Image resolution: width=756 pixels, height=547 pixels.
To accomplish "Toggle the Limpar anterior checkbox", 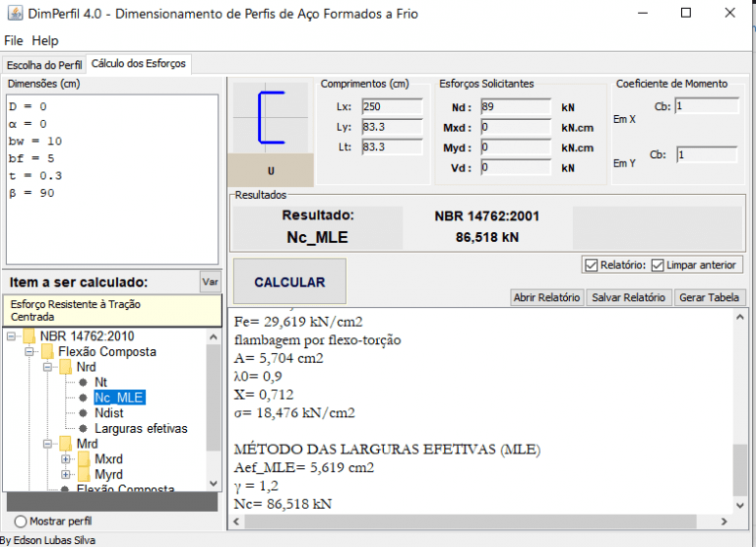I will pos(658,265).
